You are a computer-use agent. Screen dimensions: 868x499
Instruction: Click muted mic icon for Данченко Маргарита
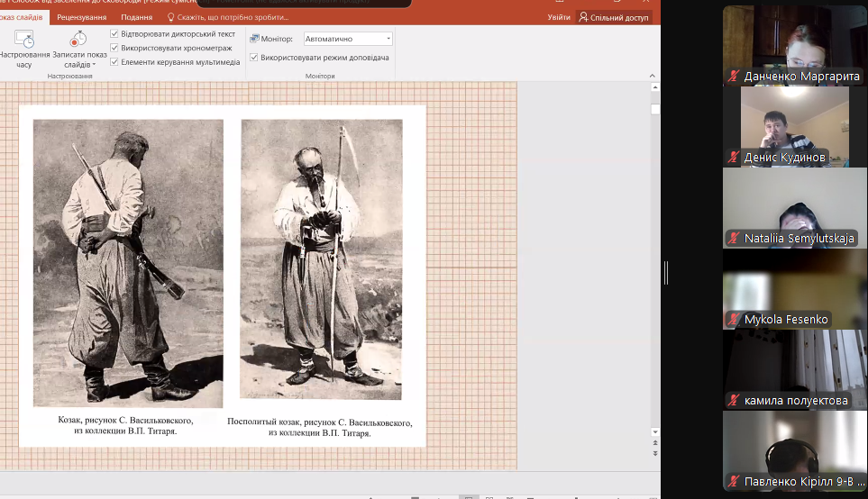tap(734, 77)
